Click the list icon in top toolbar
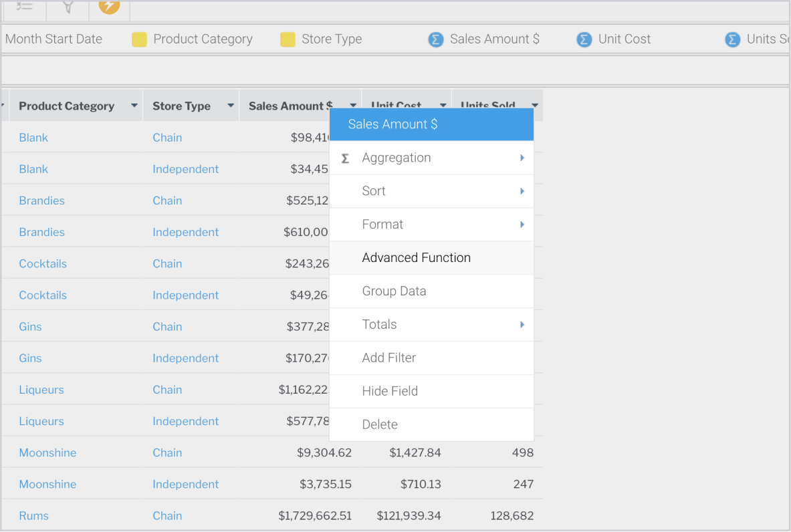 [x=24, y=5]
